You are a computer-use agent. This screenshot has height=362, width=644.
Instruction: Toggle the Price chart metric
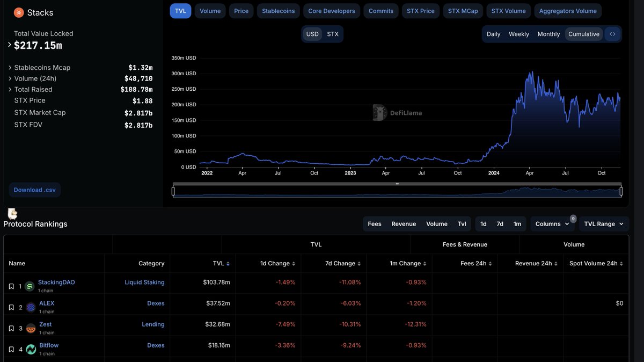coord(241,11)
